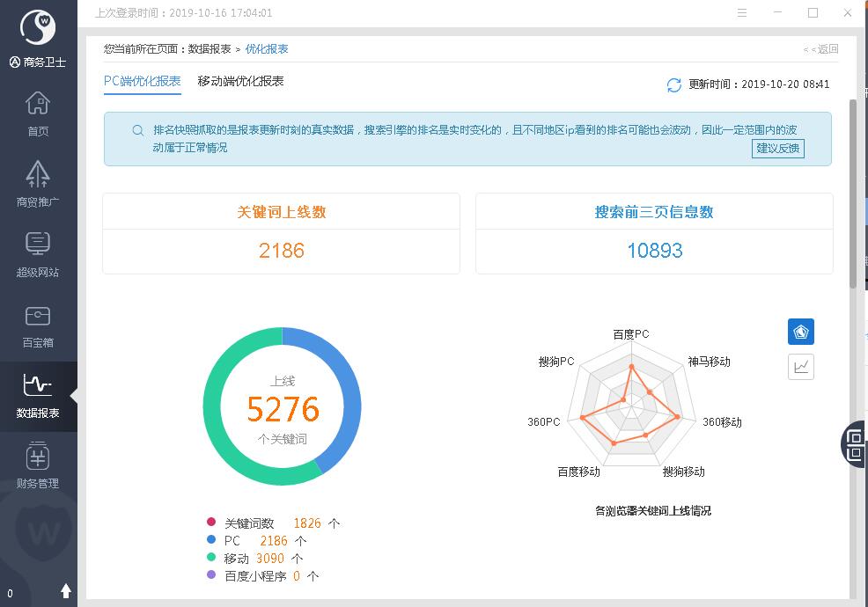Switch chart to radar view
Viewport: 868px width, 607px height.
[x=800, y=332]
